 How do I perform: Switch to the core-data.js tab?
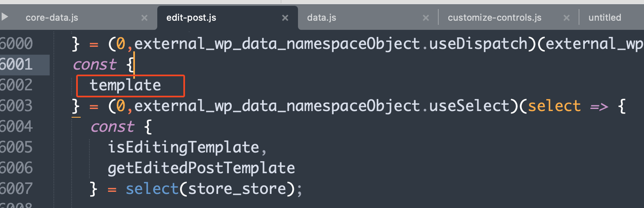[52, 18]
